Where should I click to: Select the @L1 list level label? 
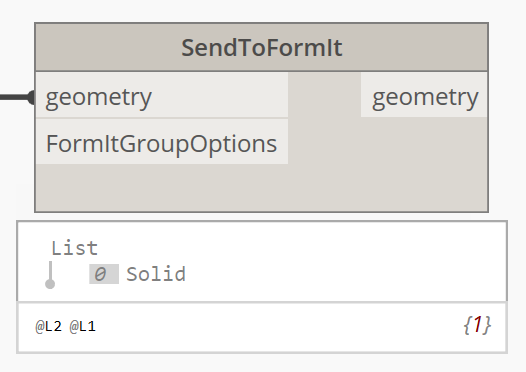pyautogui.click(x=83, y=326)
